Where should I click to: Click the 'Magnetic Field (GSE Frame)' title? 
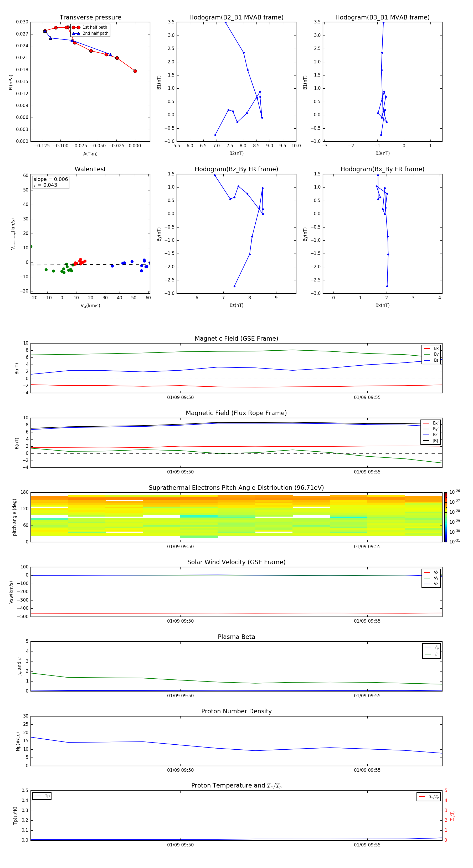click(236, 339)
